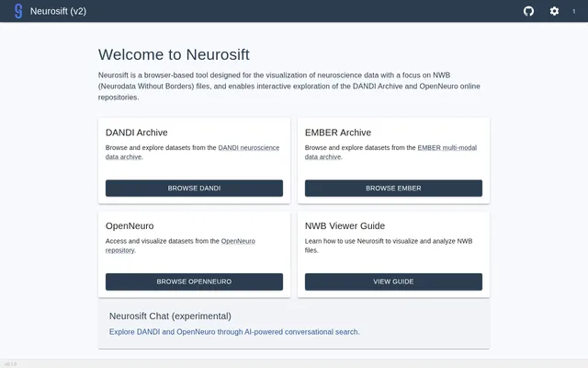Click the EMBER Archive card title
The width and height of the screenshot is (588, 368).
[x=338, y=132]
